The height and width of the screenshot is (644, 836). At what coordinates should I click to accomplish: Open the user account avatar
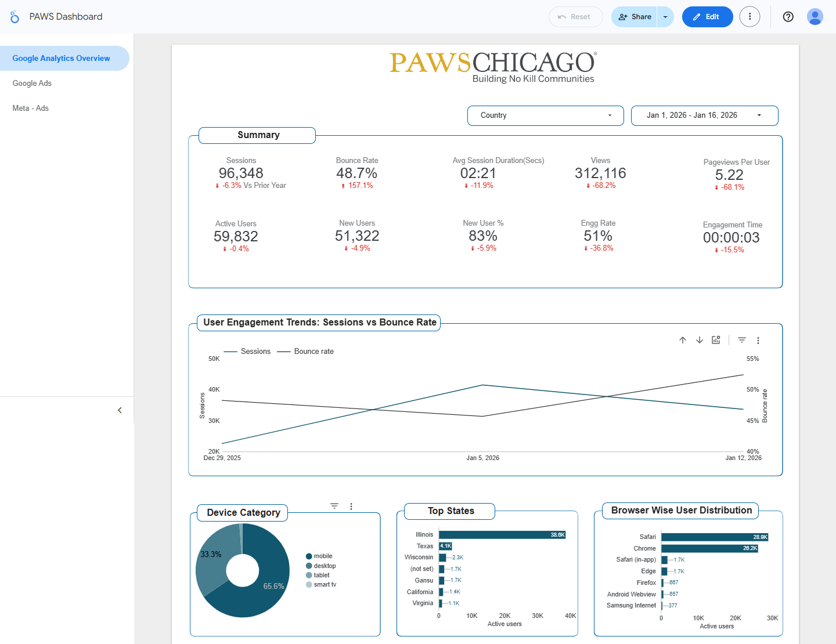(x=815, y=17)
